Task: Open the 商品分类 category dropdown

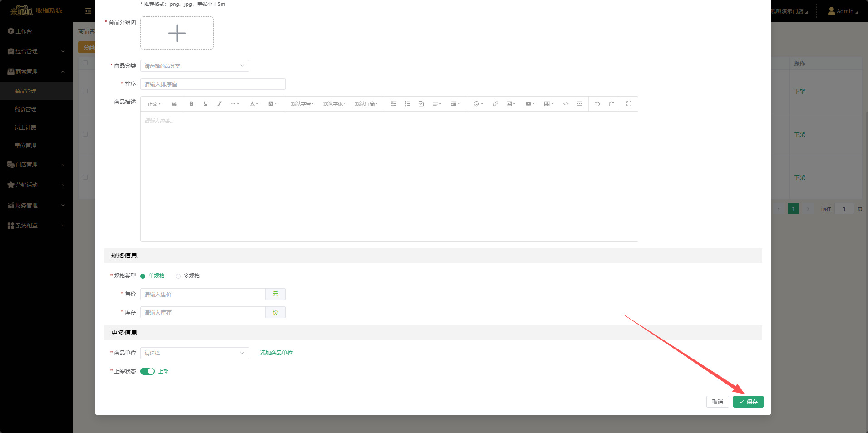Action: coord(194,65)
